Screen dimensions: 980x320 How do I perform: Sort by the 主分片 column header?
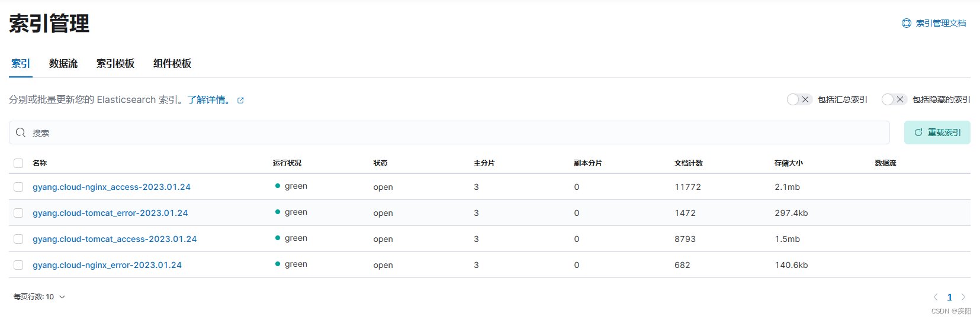coord(484,163)
